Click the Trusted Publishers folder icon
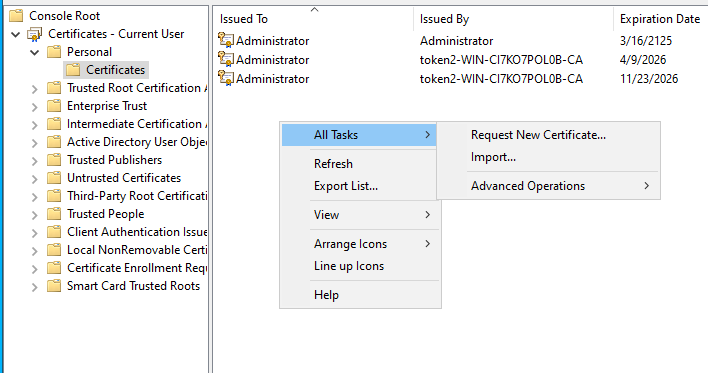The image size is (708, 373). [54, 160]
